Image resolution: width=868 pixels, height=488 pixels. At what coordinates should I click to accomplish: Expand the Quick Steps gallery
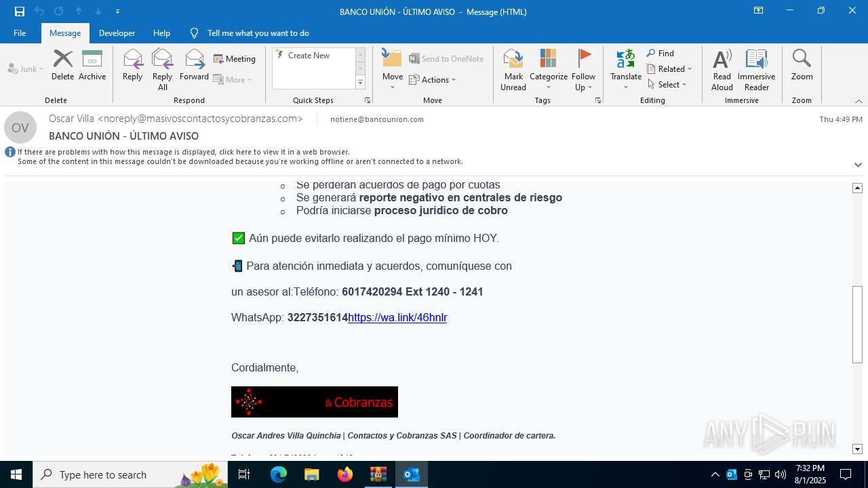(360, 83)
